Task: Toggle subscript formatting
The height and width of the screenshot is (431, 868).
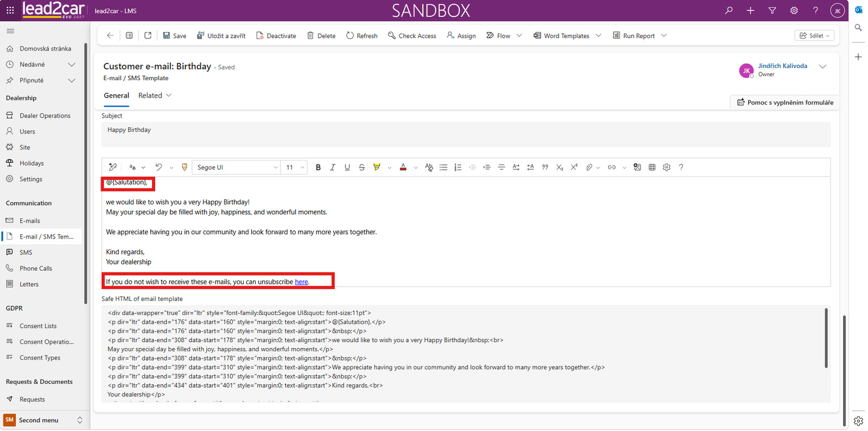Action: tap(559, 167)
